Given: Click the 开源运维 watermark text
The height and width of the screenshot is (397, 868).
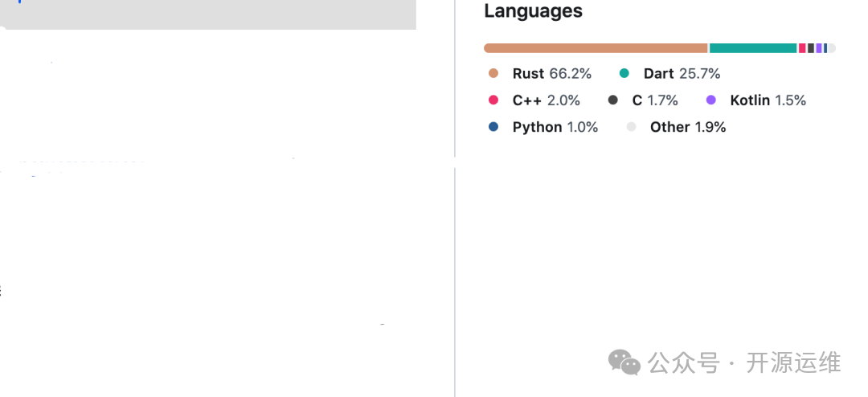Looking at the screenshot, I should pos(793,362).
